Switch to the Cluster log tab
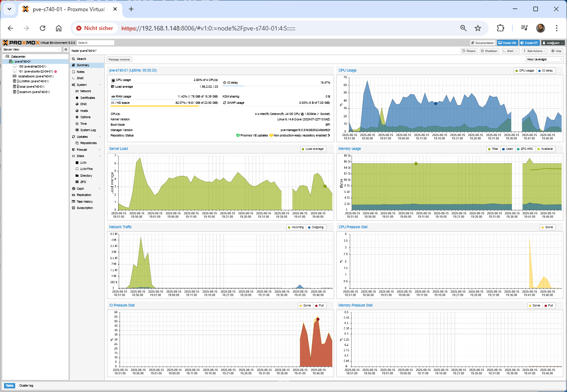 tap(26, 385)
